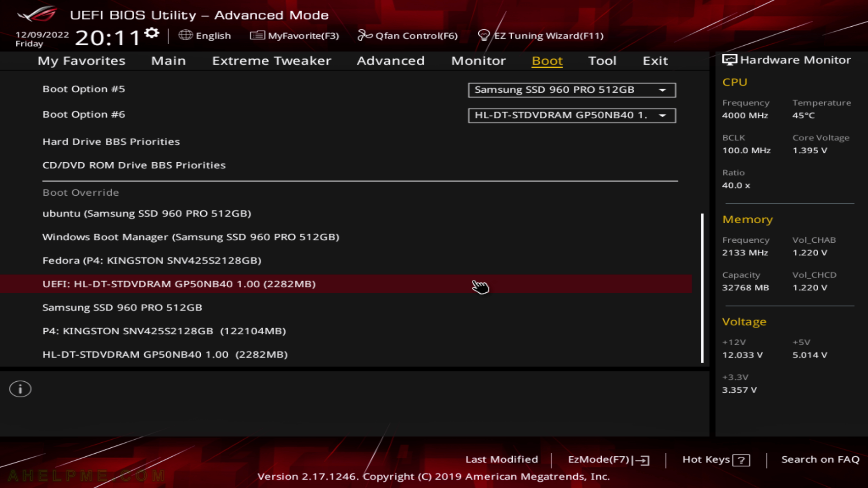
Task: Expand Boot Option #6 HL-DT-STDVDRAM dropdown
Action: coord(663,115)
